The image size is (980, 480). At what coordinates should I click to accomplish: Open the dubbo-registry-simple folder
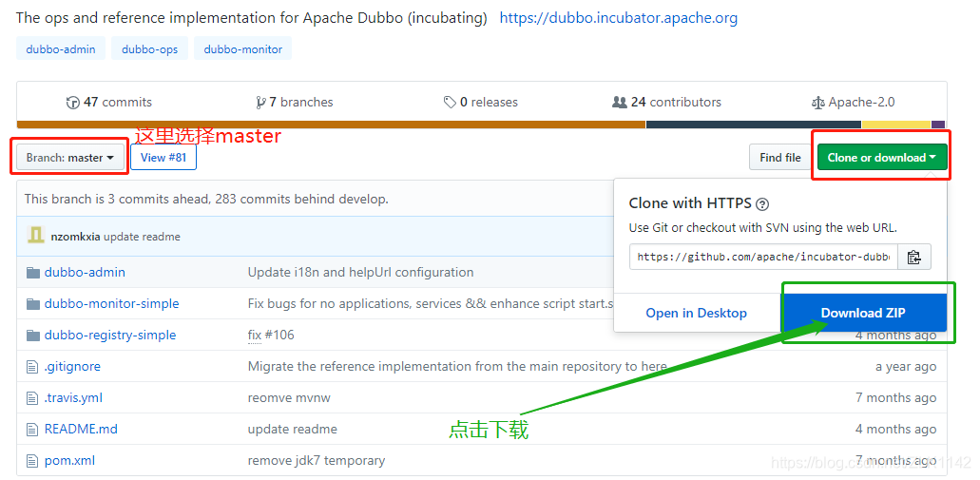[110, 335]
